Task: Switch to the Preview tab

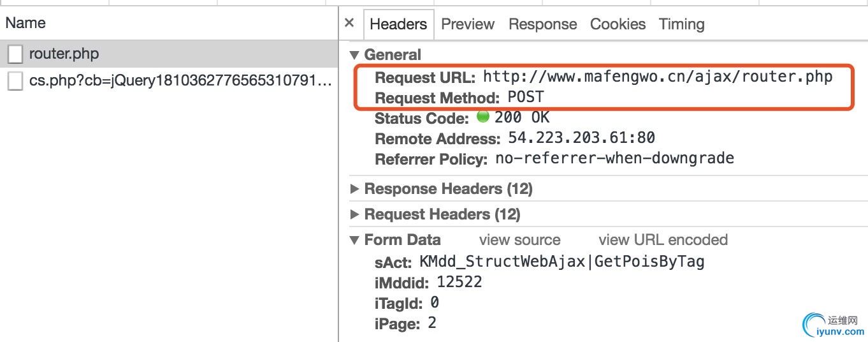Action: pos(468,24)
